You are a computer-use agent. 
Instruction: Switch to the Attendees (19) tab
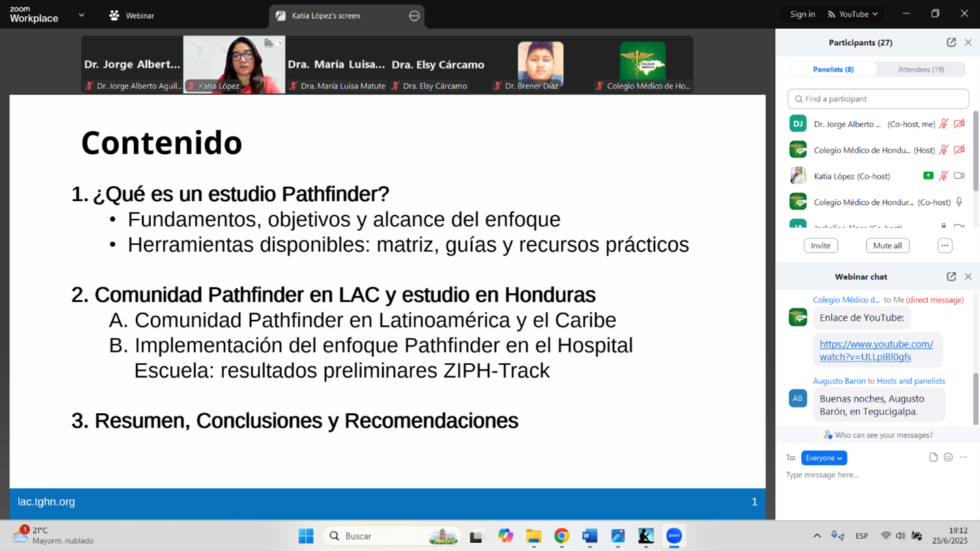point(921,70)
